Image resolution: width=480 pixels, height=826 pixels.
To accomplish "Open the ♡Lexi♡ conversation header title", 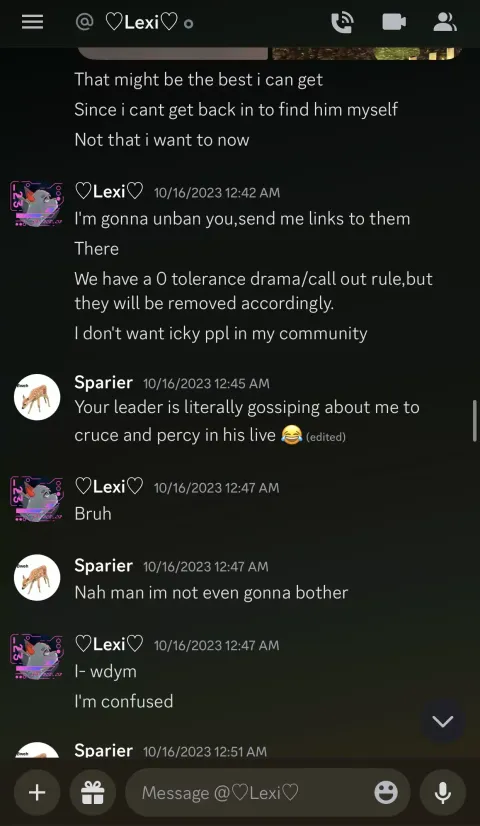I will coord(141,22).
